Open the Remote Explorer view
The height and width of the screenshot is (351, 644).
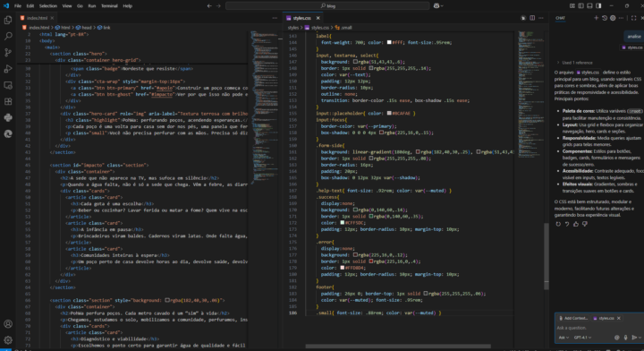tap(8, 85)
